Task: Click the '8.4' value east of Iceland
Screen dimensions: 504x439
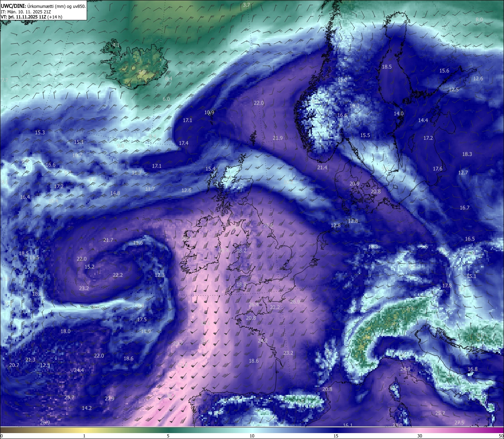Action: [x=169, y=79]
